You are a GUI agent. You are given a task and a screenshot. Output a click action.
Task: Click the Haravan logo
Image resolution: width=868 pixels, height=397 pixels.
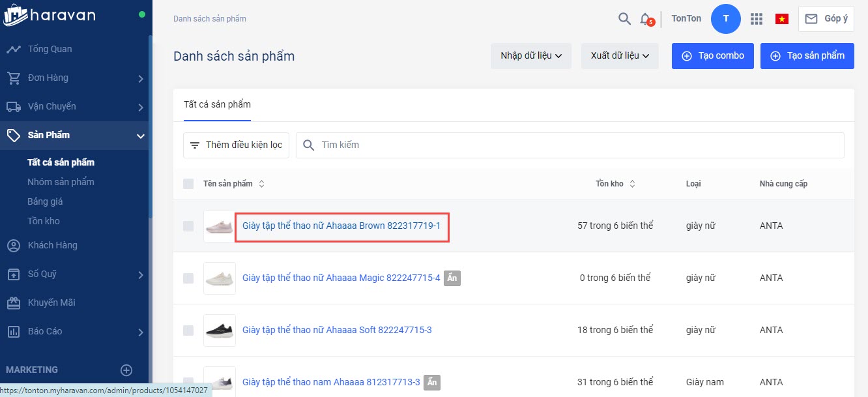[50, 14]
